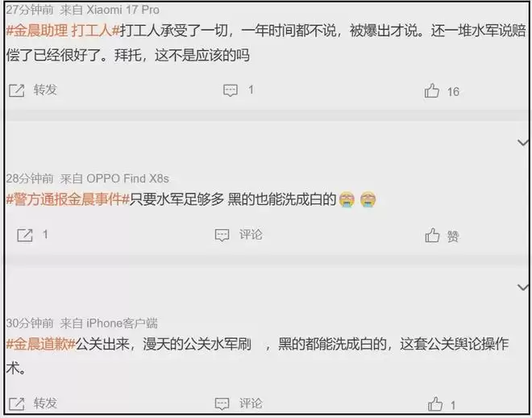The height and width of the screenshot is (418, 532).
Task: Expand chevron menu above the iPhone客户端 post
Action: (x=523, y=287)
